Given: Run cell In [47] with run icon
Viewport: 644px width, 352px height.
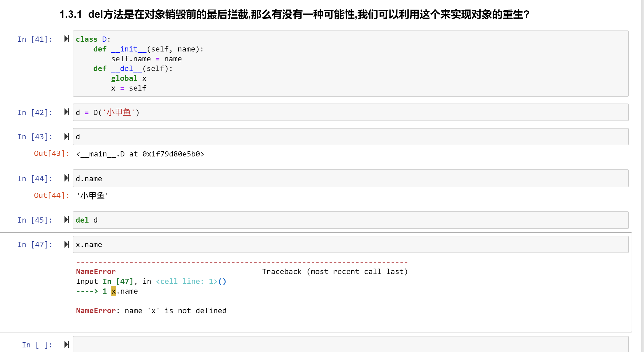Looking at the screenshot, I should click(67, 244).
